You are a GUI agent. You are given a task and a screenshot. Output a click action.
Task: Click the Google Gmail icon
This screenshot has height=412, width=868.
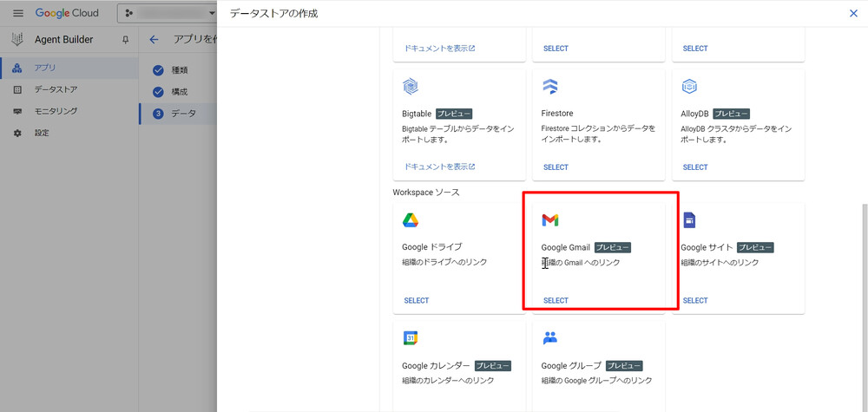click(x=550, y=220)
